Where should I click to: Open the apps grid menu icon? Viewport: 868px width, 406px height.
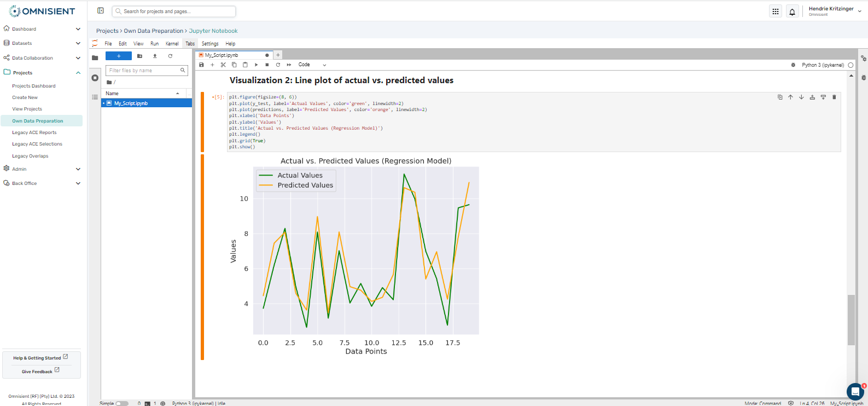(x=776, y=11)
